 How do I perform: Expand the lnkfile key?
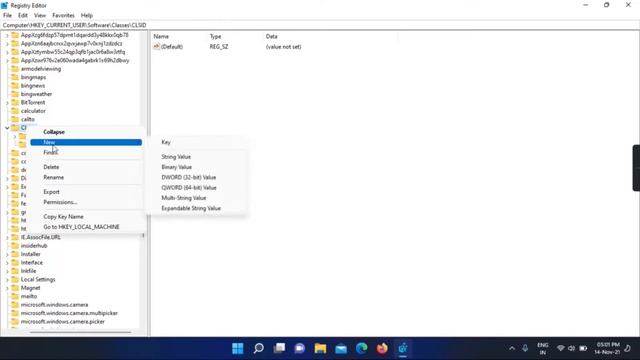(x=7, y=271)
